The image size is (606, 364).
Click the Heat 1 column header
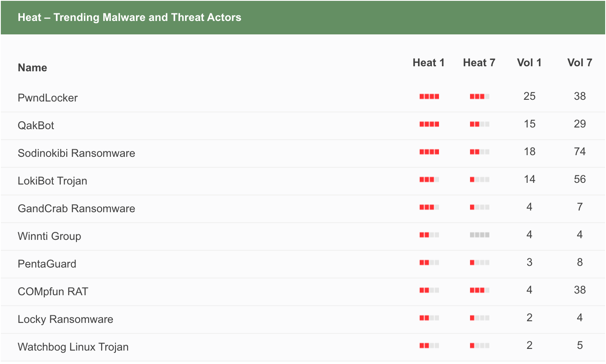point(428,62)
